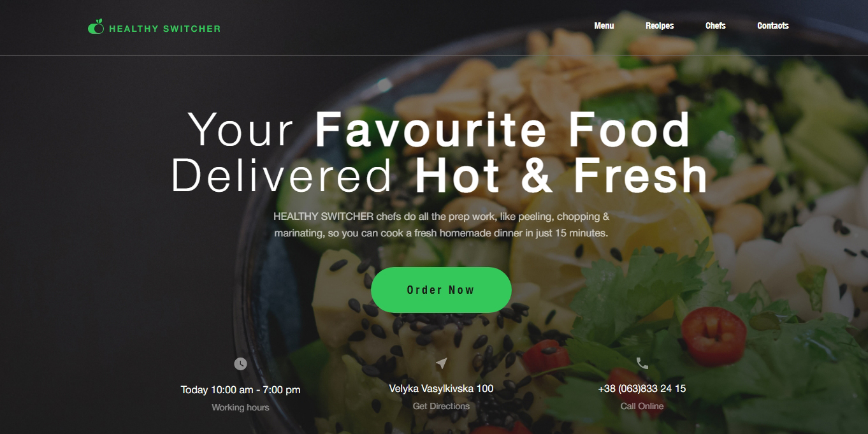This screenshot has width=868, height=434.
Task: Open the Call Online link
Action: pos(642,406)
